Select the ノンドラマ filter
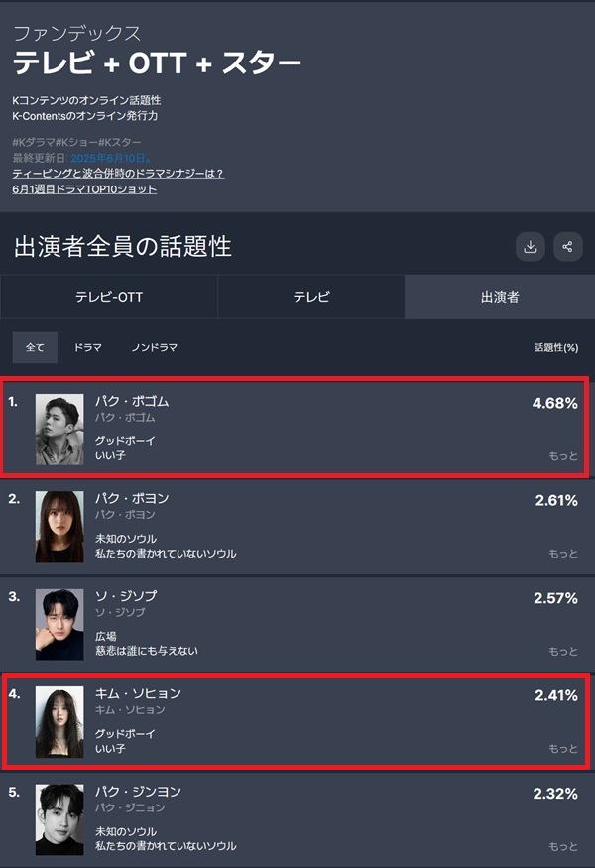The height and width of the screenshot is (868, 595). pyautogui.click(x=155, y=347)
